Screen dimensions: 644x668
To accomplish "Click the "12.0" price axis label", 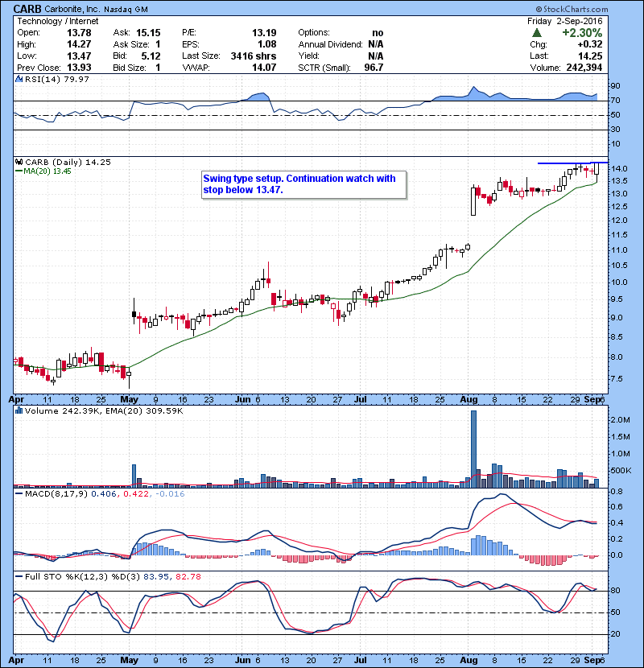I will coord(619,221).
